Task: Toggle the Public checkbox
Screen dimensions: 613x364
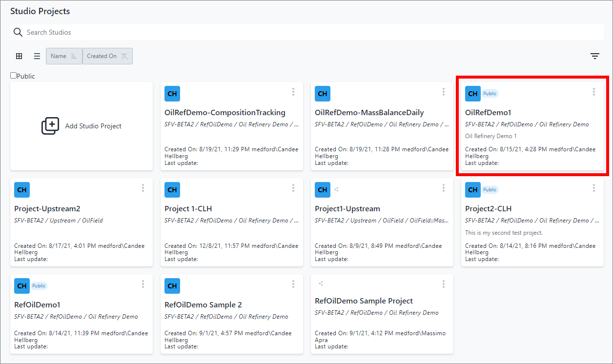Action: click(x=14, y=76)
